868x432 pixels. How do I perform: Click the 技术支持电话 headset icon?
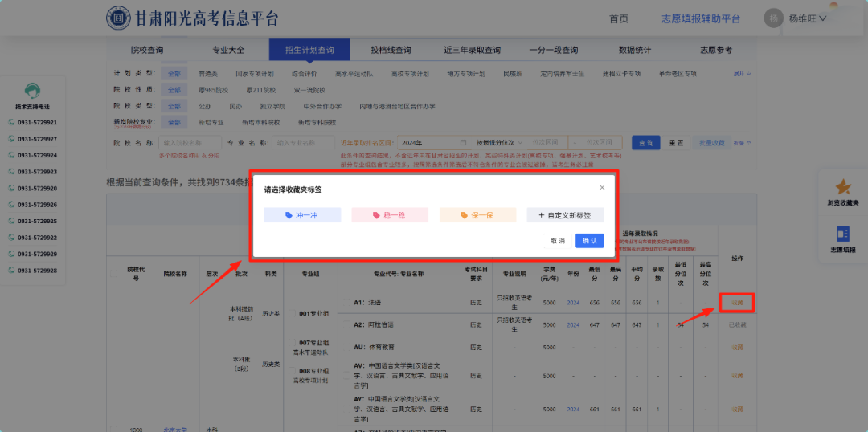point(32,92)
